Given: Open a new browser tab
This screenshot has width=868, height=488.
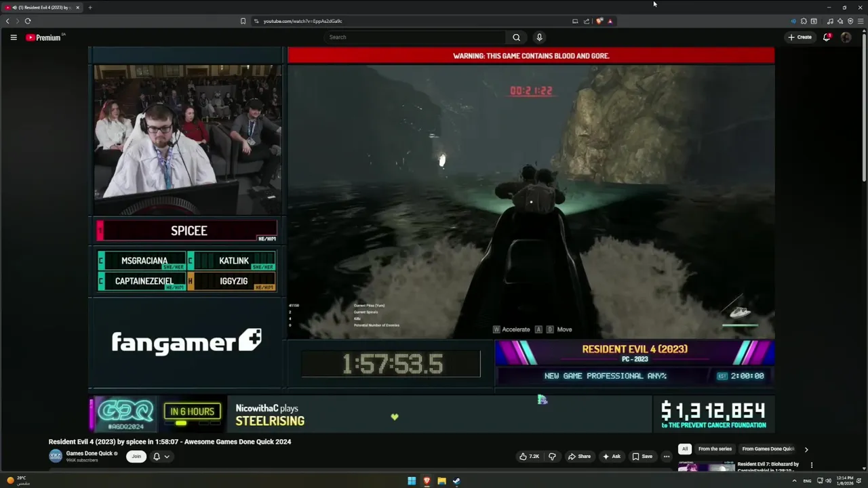Looking at the screenshot, I should point(90,7).
